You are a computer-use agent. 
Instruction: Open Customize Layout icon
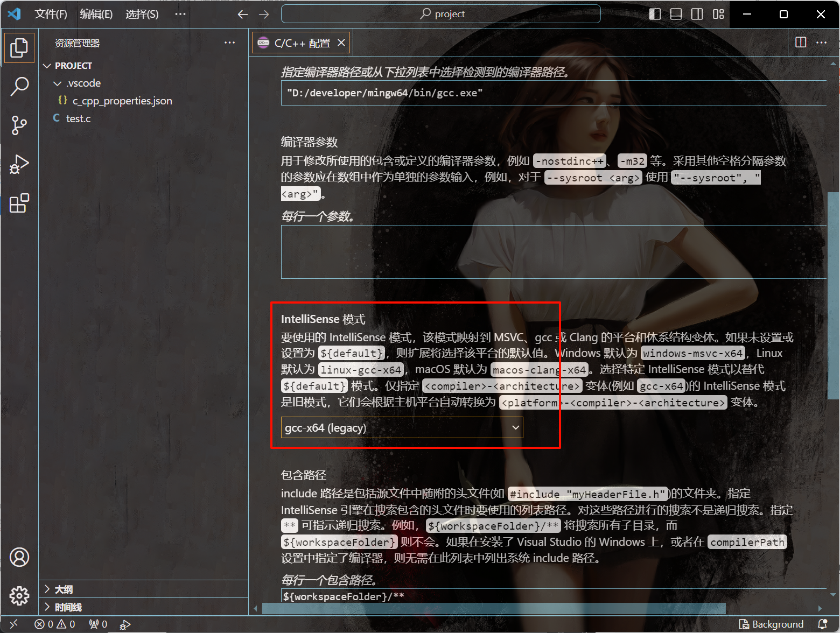click(x=718, y=14)
